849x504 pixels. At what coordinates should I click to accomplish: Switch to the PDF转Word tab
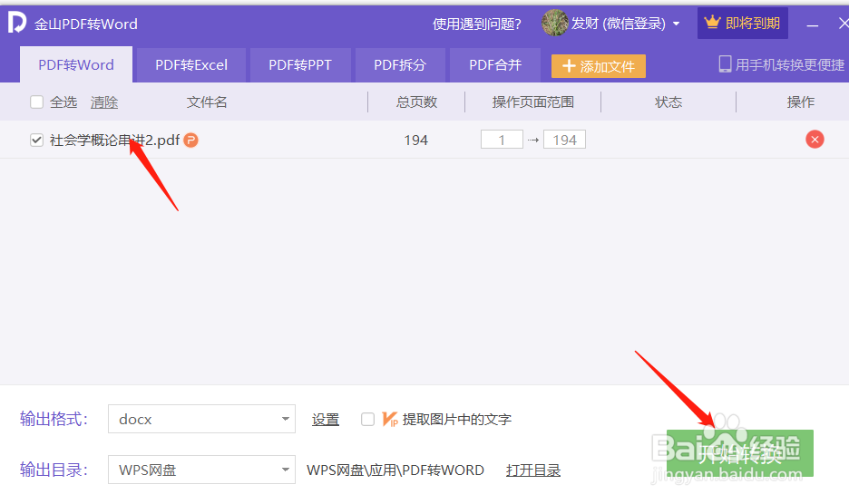coord(76,65)
